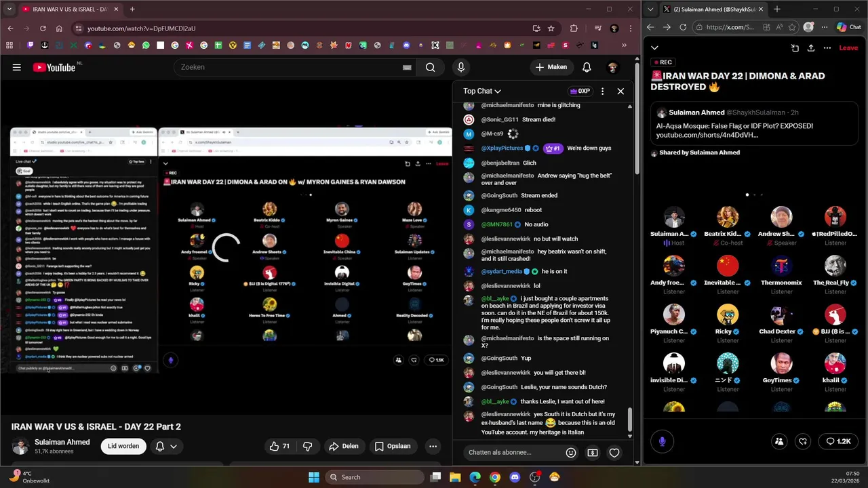Expand the Top Chat mode dropdown

click(482, 91)
